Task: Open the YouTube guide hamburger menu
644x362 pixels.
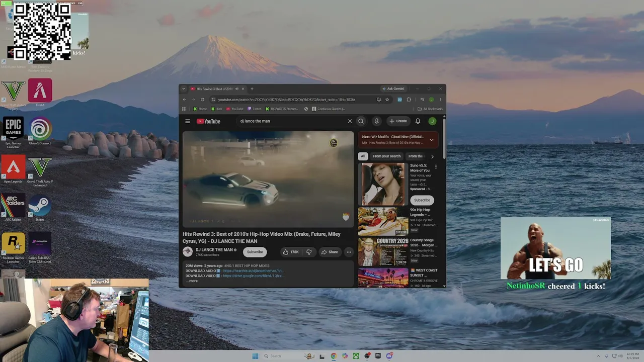Action: click(x=188, y=121)
